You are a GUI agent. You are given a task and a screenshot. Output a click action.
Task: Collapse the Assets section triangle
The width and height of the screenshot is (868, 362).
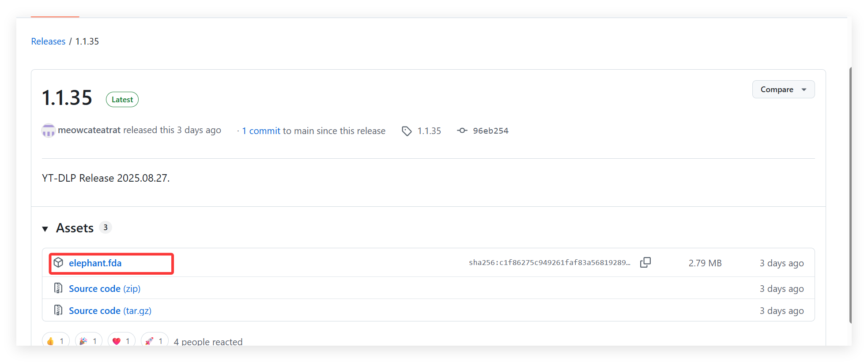click(45, 228)
